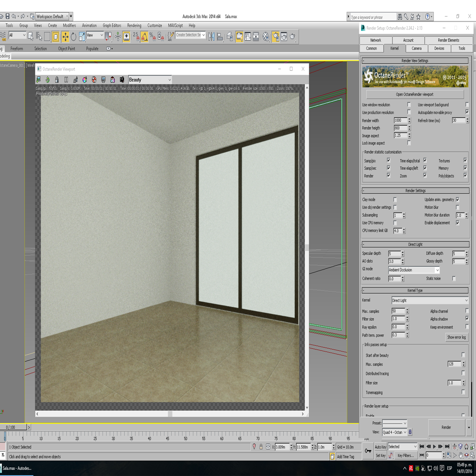Screen dimensions: 476x476
Task: Expand the GI mode Ambient Occlusion dropdown
Action: click(414, 270)
